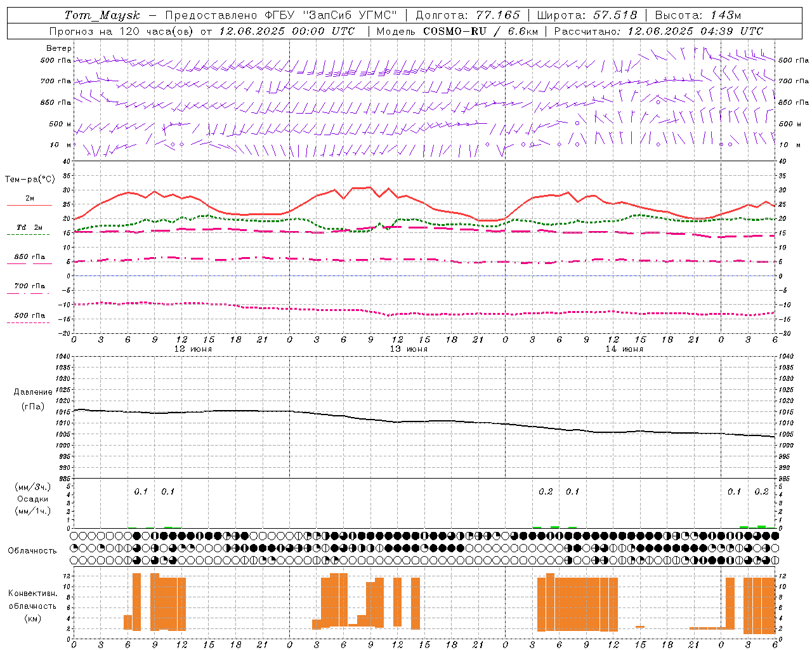The height and width of the screenshot is (650, 812).
Task: Click the "Облачность" cloud cover label
Action: coord(32,550)
